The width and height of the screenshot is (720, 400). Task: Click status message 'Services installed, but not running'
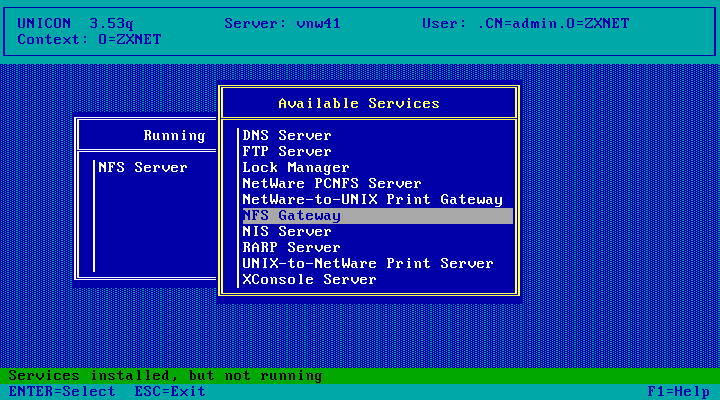point(165,376)
